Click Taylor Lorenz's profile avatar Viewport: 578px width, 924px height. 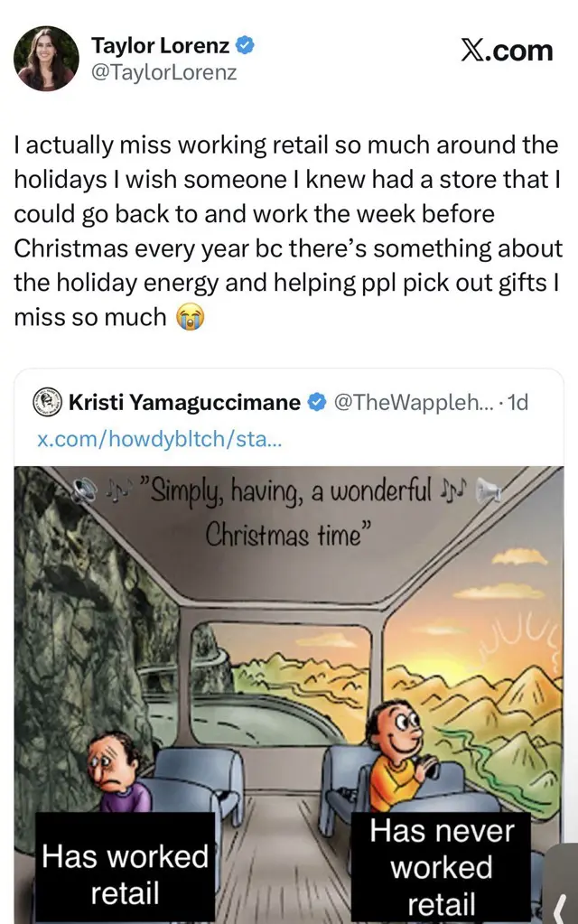[45, 59]
